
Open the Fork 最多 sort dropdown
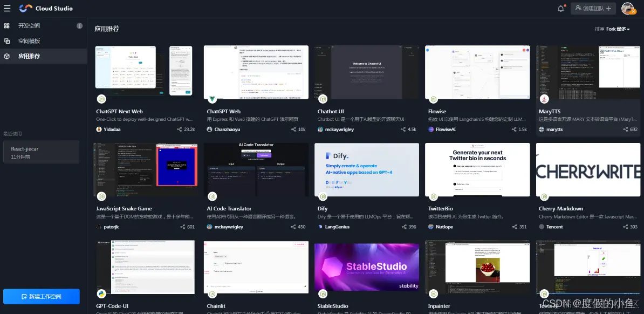(x=618, y=29)
